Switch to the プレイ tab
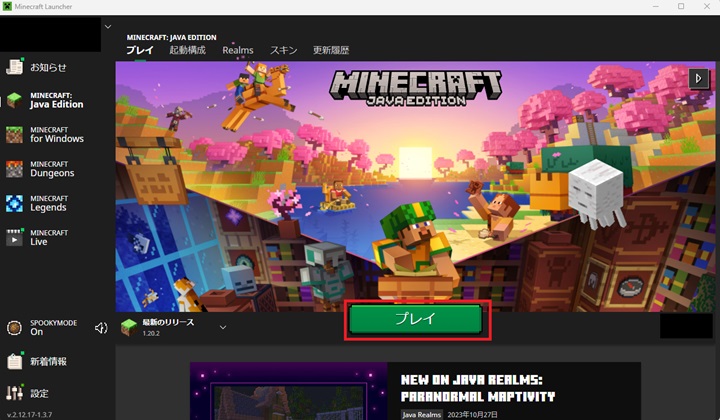The height and width of the screenshot is (420, 720). (x=140, y=50)
